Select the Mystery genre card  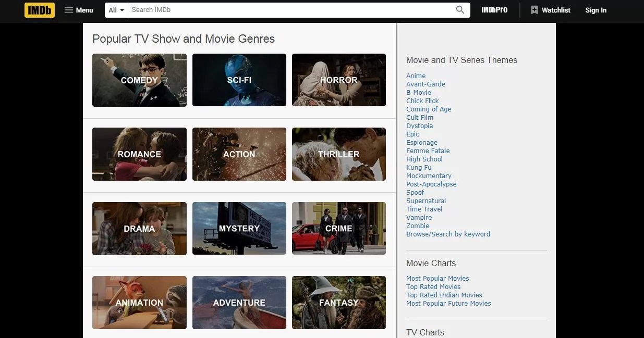(x=239, y=228)
